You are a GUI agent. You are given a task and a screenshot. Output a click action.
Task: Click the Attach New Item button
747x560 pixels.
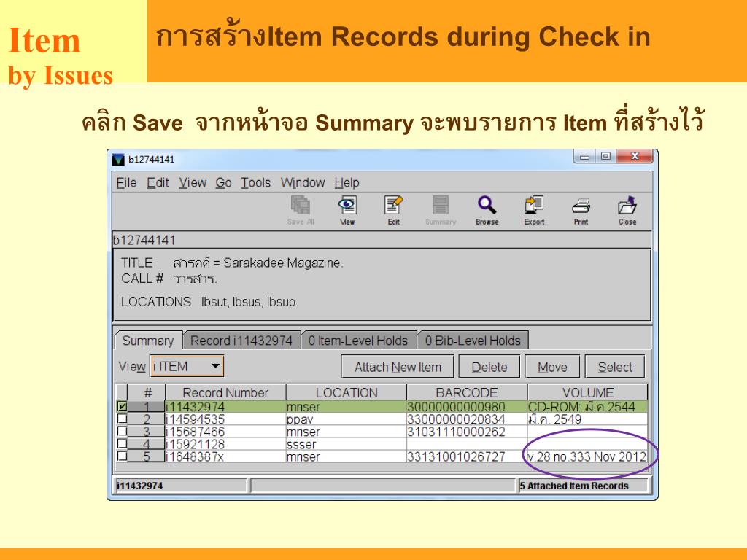point(398,367)
